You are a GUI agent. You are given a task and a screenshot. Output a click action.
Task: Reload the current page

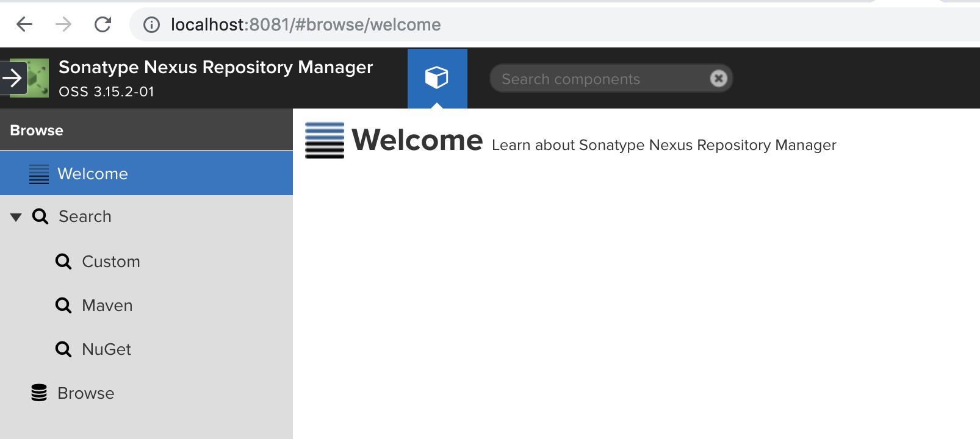tap(103, 24)
